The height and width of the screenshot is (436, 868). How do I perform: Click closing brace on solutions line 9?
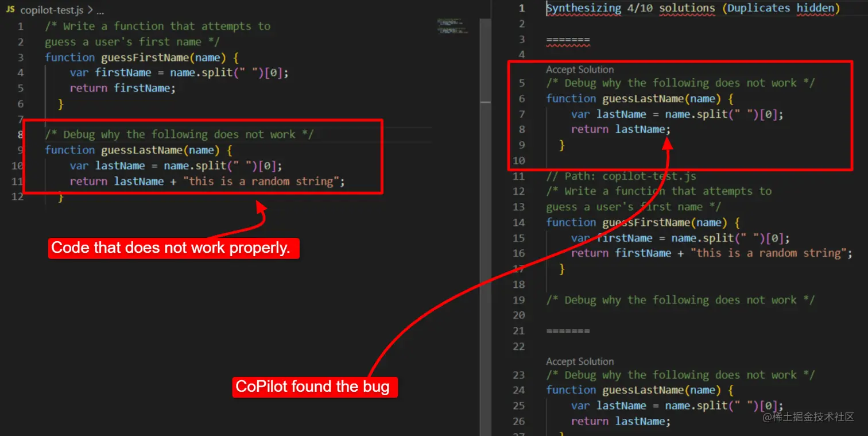(562, 145)
